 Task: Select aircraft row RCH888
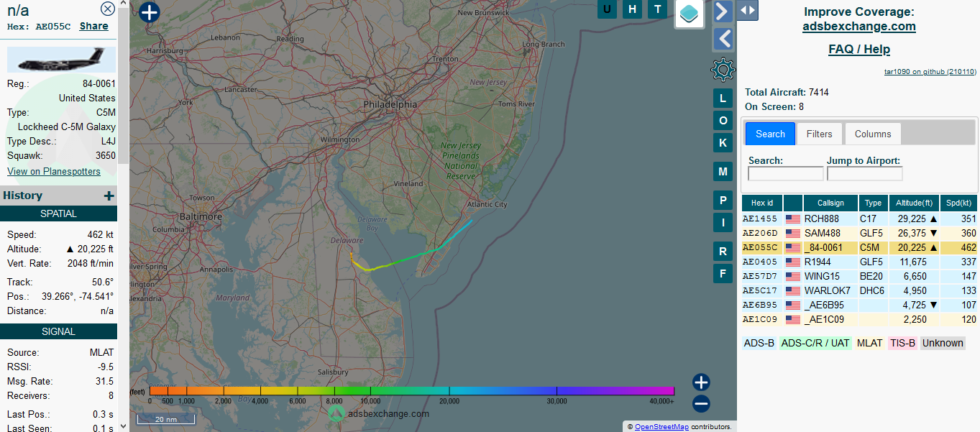(x=860, y=219)
